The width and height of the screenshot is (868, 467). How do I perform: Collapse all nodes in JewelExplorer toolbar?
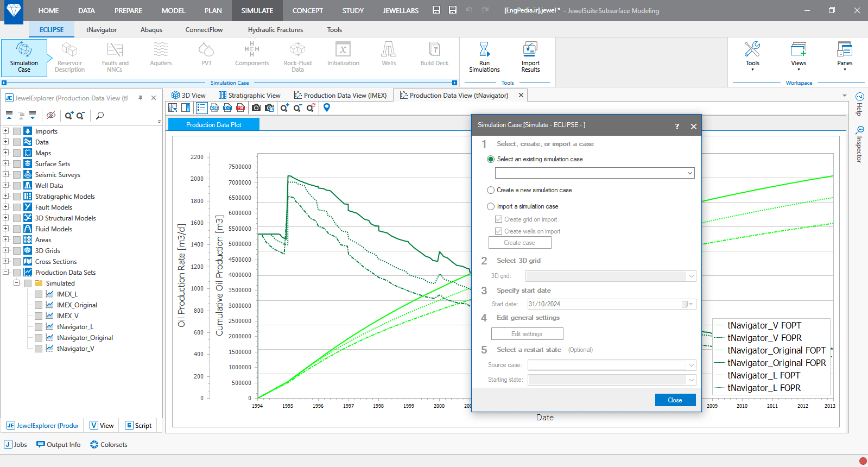(9, 115)
